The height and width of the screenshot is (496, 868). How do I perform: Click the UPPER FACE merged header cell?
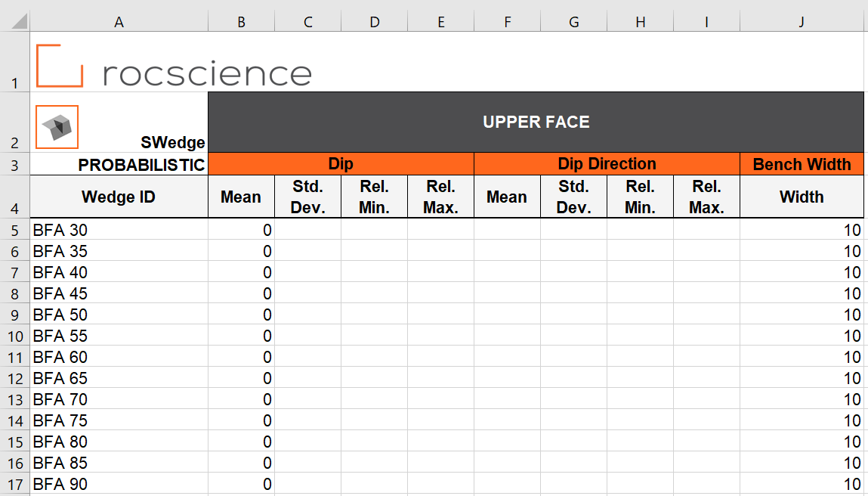click(x=536, y=122)
